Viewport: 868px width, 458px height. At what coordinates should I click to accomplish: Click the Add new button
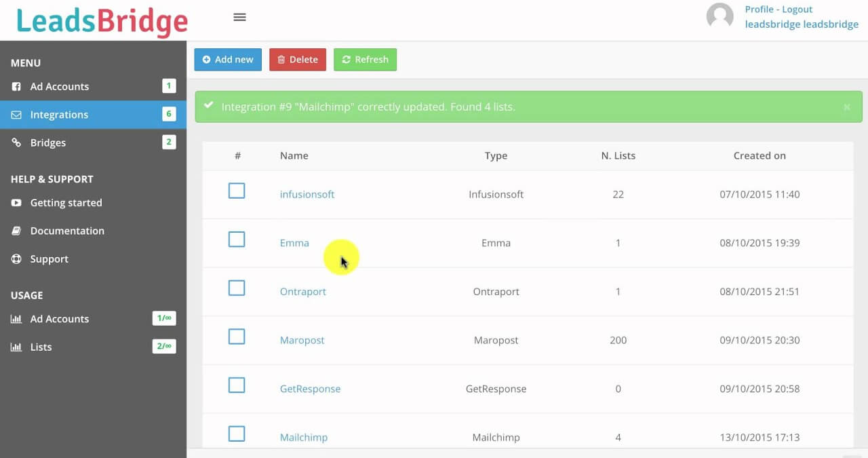coord(228,60)
